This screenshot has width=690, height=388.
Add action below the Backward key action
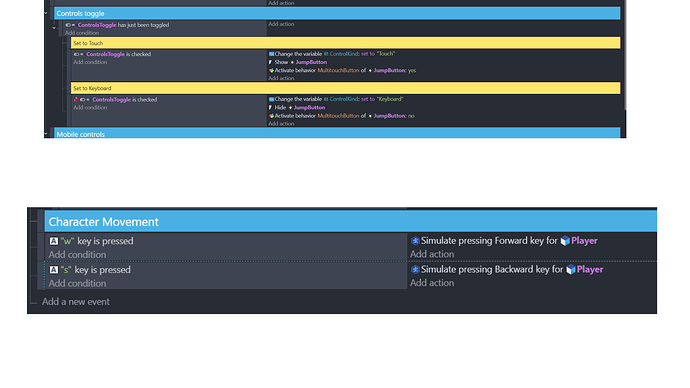tap(432, 283)
